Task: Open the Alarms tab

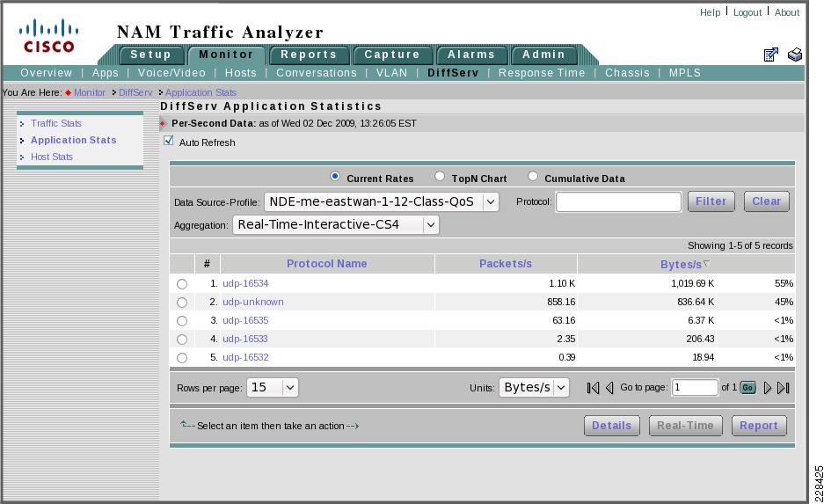Action: [x=471, y=55]
